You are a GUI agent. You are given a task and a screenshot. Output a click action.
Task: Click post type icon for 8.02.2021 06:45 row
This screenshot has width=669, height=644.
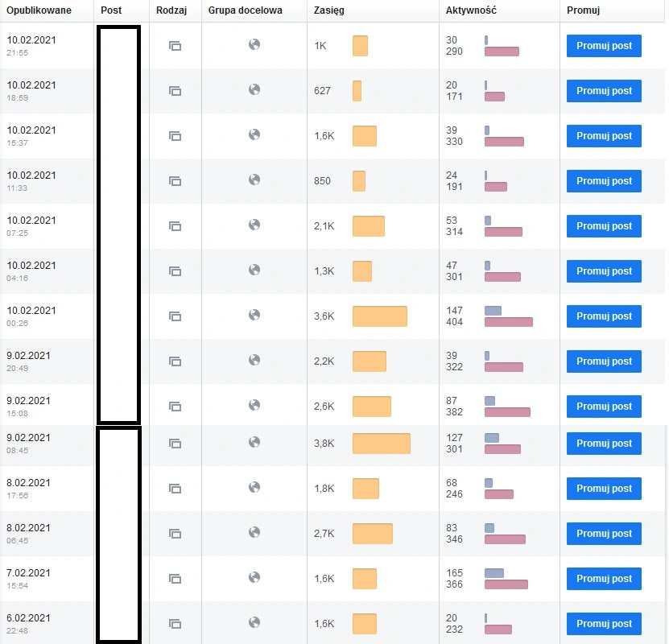tap(175, 534)
